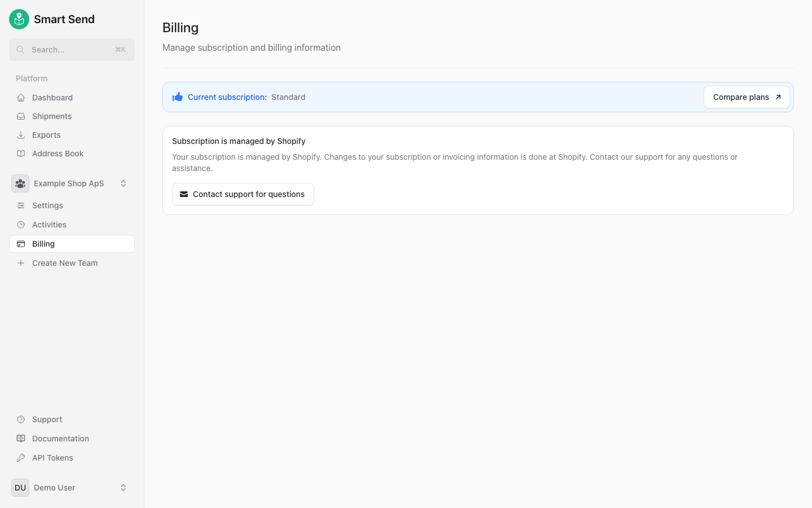
Task: Switch to the Settings section
Action: click(48, 205)
